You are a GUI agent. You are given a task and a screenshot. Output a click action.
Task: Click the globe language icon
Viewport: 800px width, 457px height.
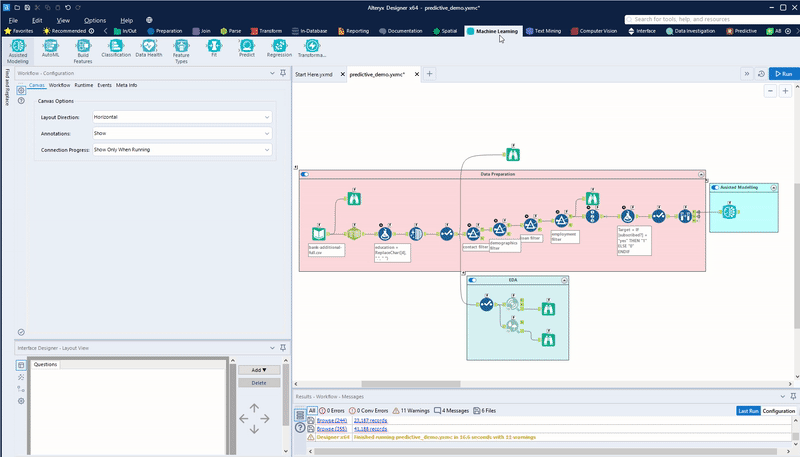point(149,20)
